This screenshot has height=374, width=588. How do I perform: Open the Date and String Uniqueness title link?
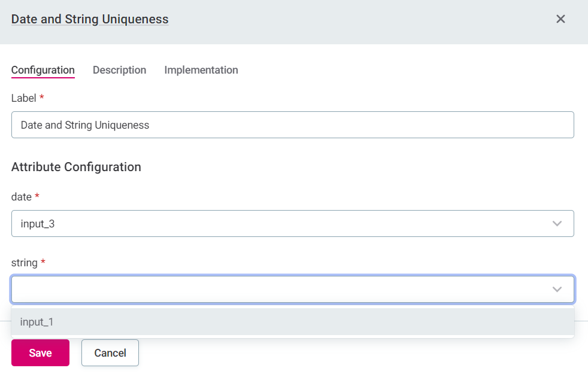tap(89, 19)
